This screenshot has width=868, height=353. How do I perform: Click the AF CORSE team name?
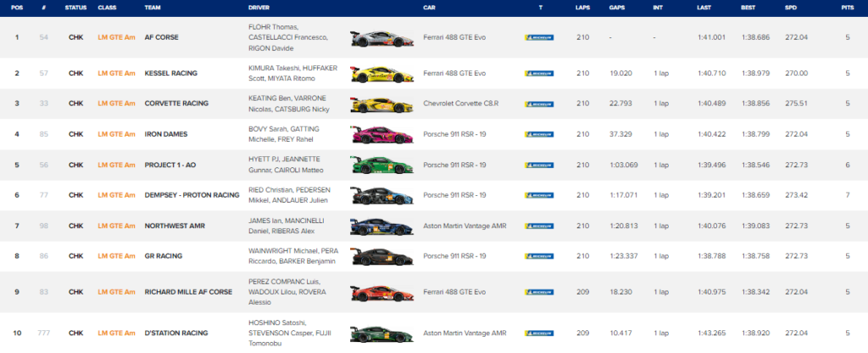(161, 37)
